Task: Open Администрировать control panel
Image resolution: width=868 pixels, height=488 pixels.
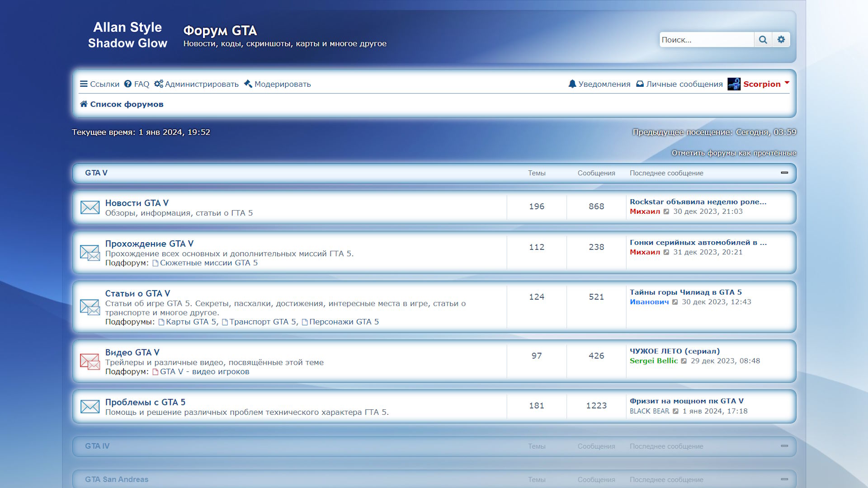Action: [x=196, y=84]
